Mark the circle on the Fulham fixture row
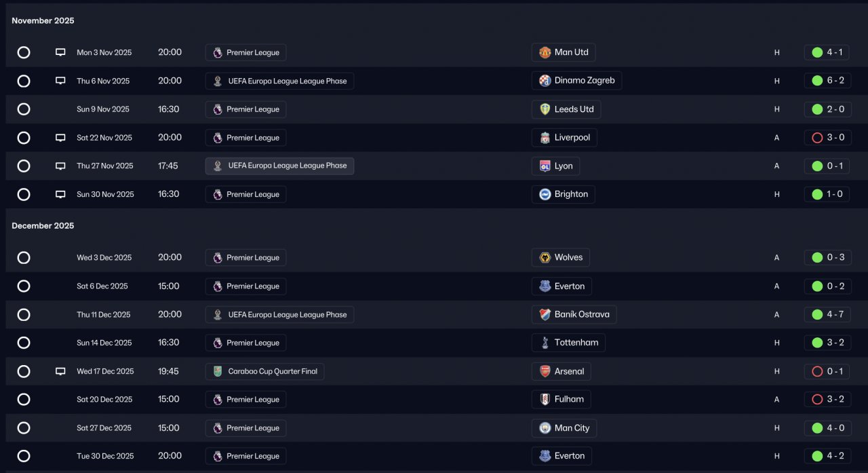The width and height of the screenshot is (868, 473). pos(24,400)
